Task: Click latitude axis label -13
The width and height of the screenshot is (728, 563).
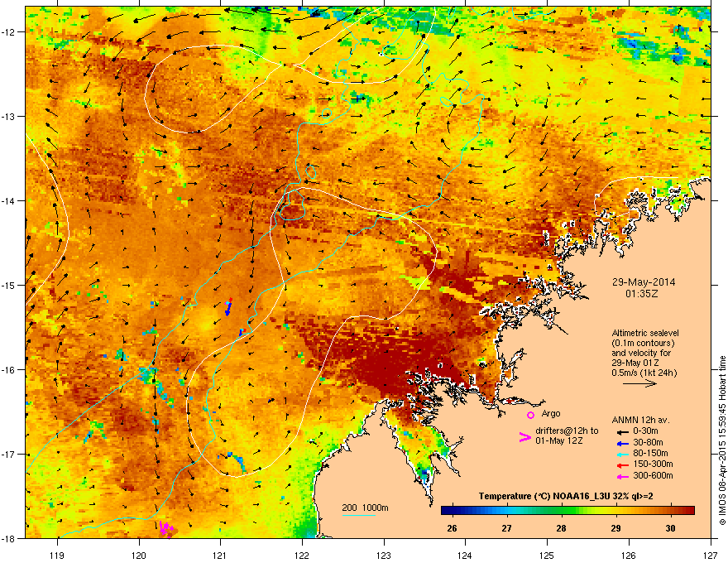Action: pos(9,116)
